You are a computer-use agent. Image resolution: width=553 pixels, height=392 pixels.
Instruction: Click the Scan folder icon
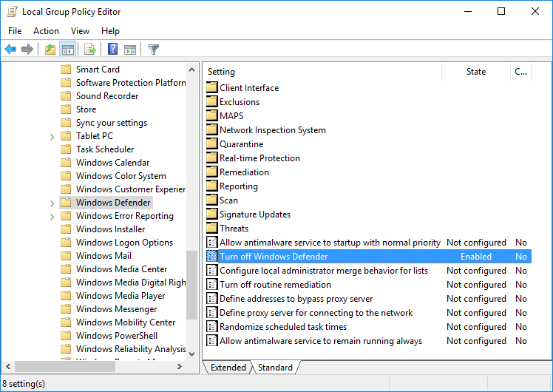pyautogui.click(x=212, y=200)
